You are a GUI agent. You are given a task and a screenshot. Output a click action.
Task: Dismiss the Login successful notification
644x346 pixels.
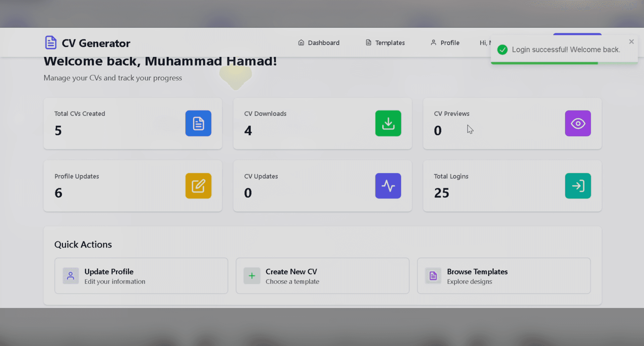pyautogui.click(x=631, y=42)
